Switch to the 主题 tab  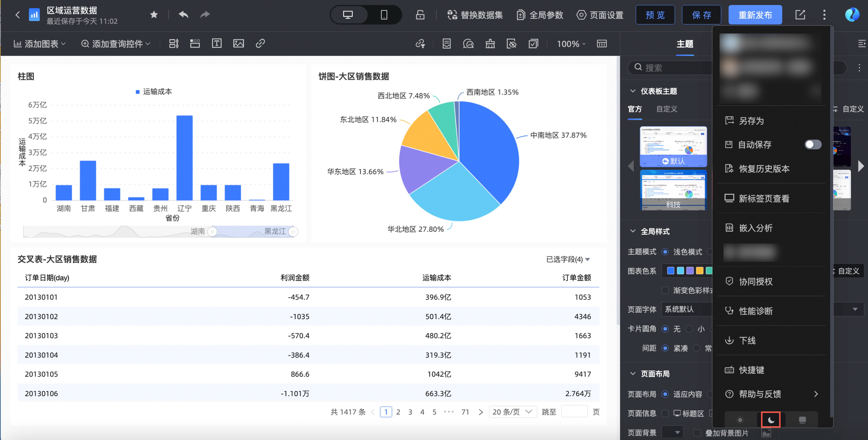[x=685, y=44]
